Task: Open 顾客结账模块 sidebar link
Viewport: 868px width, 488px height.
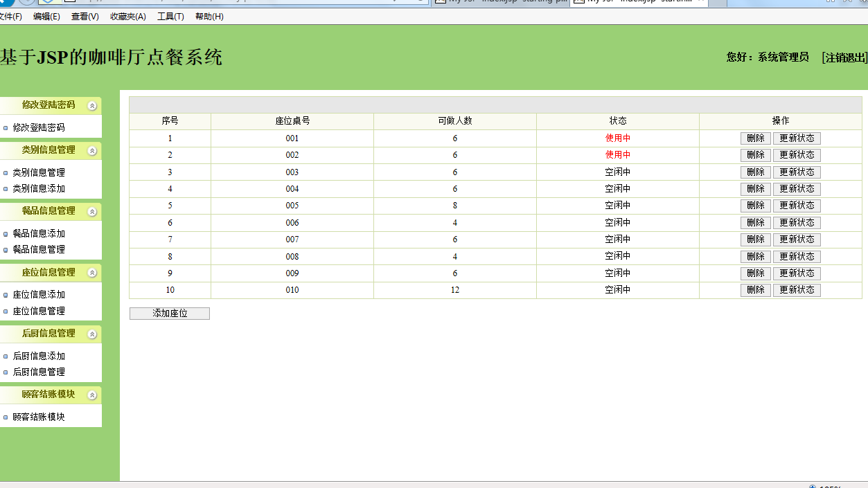Action: point(39,417)
